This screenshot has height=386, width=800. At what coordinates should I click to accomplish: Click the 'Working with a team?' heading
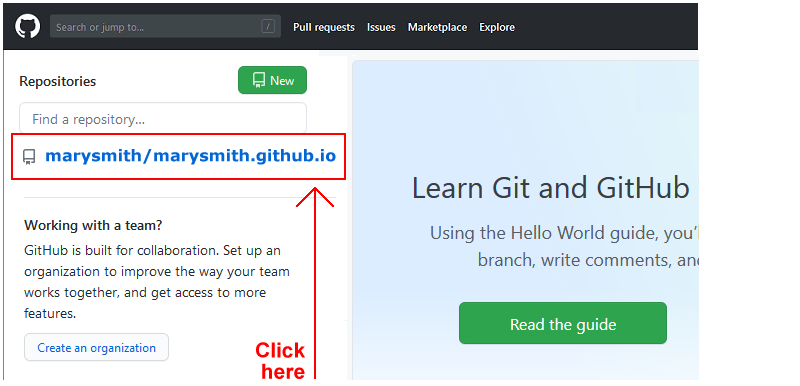click(93, 225)
